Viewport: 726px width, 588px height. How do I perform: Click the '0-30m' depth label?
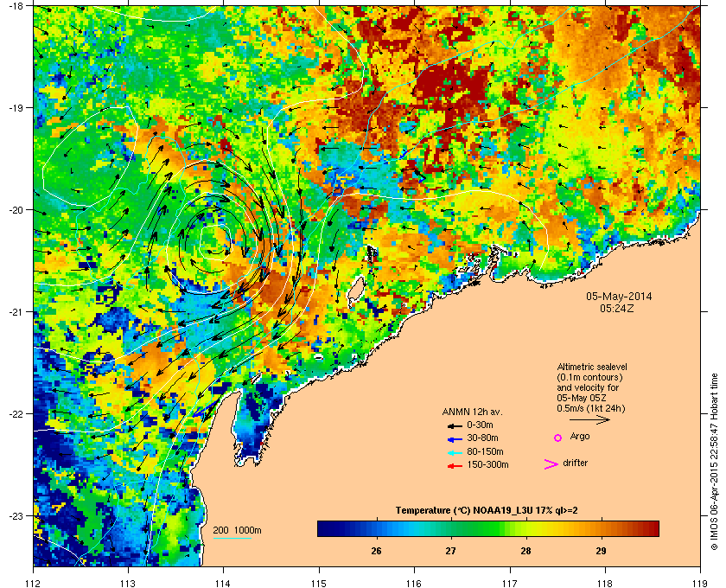[480, 425]
